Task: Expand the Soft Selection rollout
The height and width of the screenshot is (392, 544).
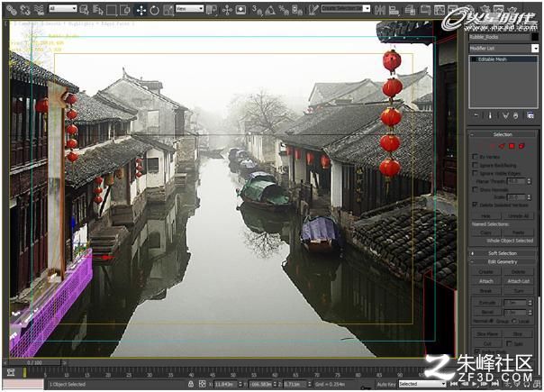Action: (502, 253)
